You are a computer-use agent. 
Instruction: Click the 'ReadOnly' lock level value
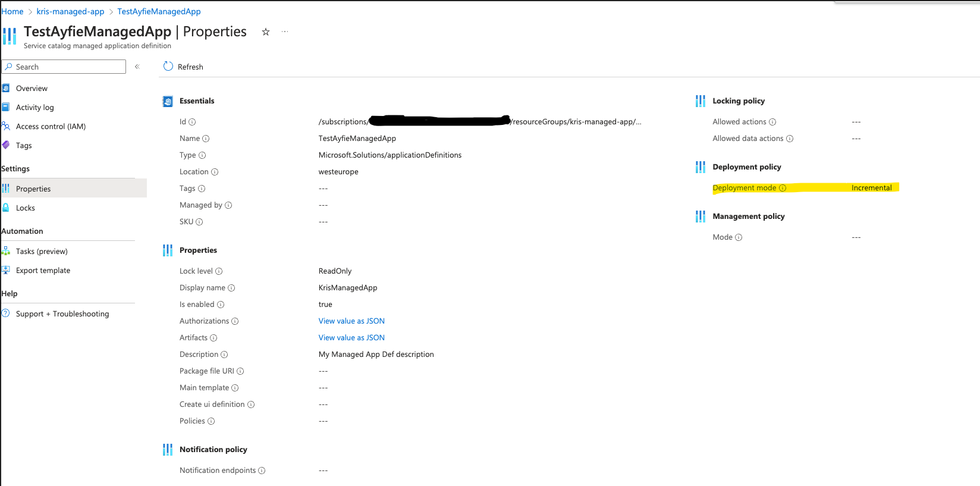point(335,271)
